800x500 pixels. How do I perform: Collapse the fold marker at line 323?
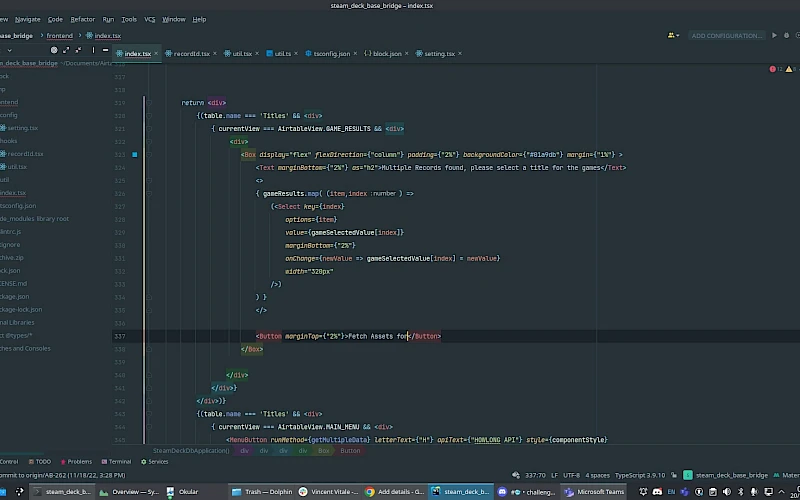(x=149, y=154)
